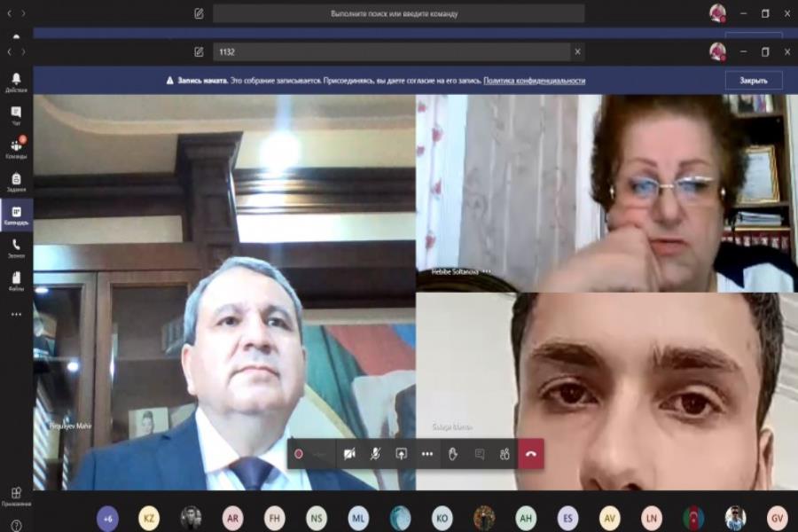This screenshot has width=798, height=532.
Task: Open more actions ellipsis in meeting toolbar
Action: [x=427, y=454]
